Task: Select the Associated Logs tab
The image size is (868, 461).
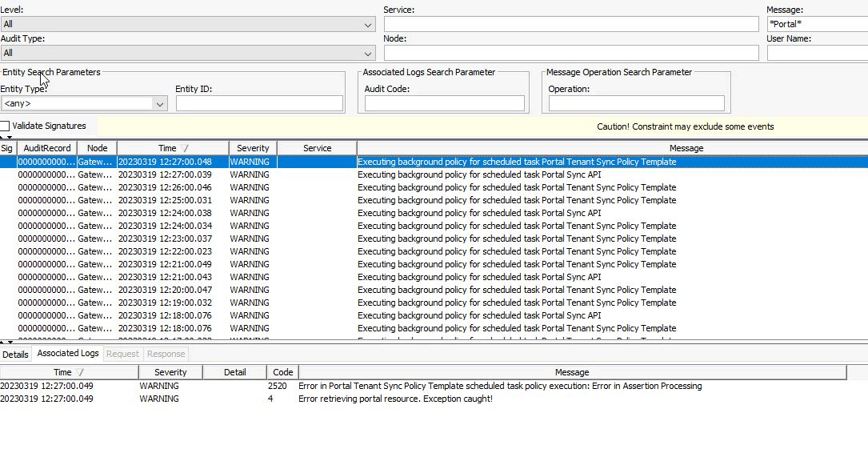Action: (x=68, y=354)
